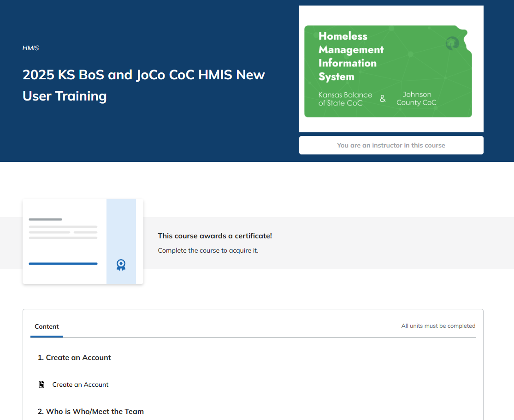
Task: Click the house logo in the green course image
Action: coord(452,43)
